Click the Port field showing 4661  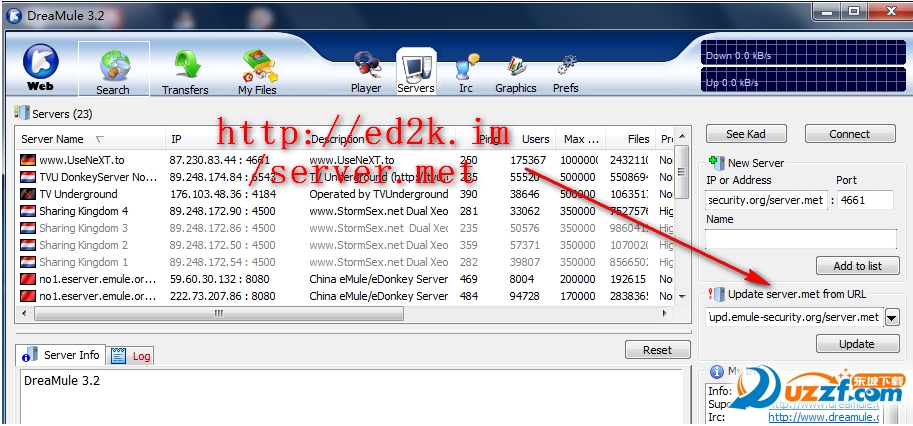[x=865, y=200]
